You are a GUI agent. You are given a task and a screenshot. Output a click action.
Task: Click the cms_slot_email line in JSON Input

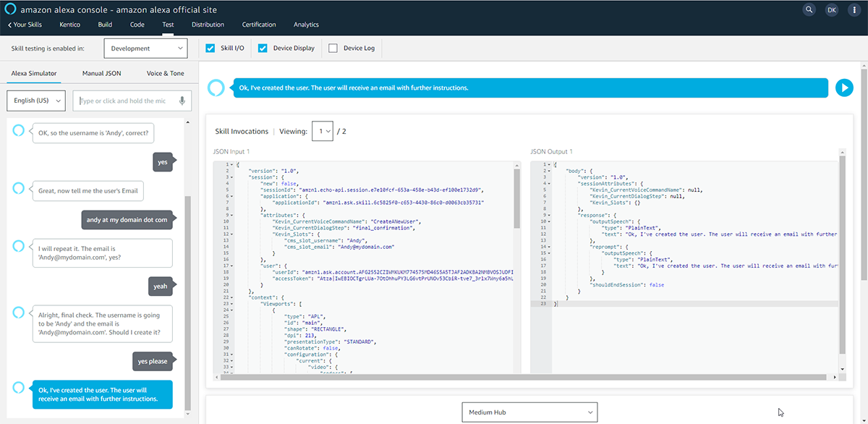point(338,246)
